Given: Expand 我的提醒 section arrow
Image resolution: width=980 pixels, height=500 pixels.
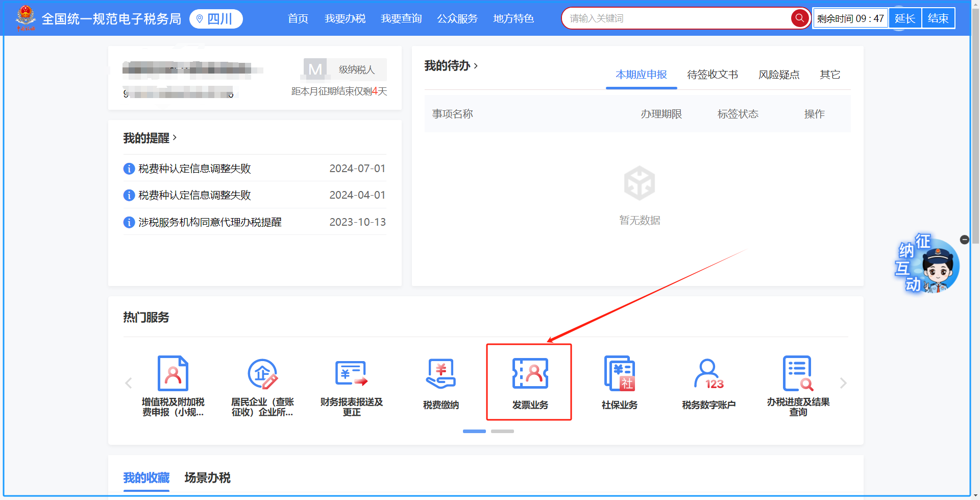Looking at the screenshot, I should coord(175,137).
